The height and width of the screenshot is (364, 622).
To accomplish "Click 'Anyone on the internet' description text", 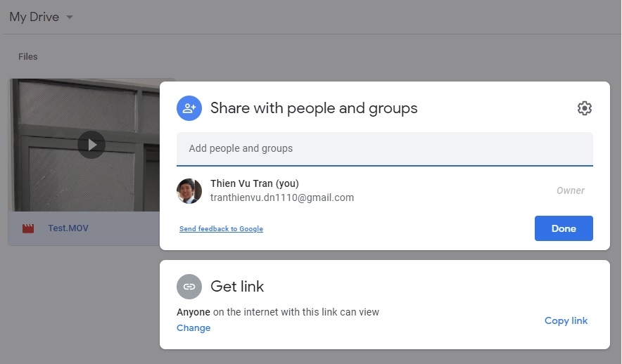I will (x=278, y=312).
